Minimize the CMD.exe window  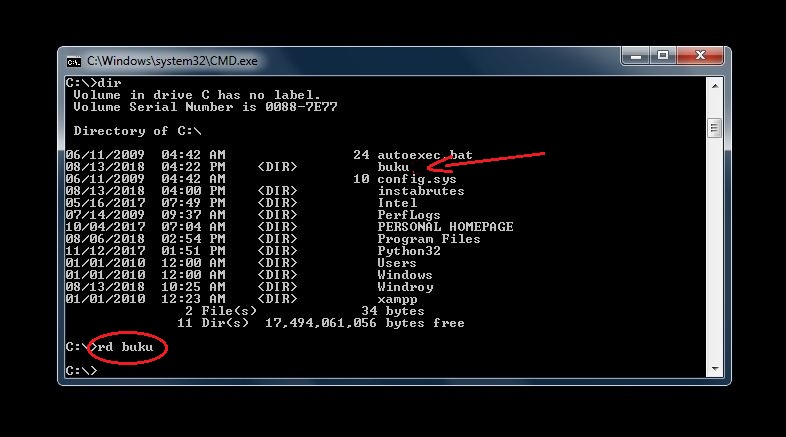point(636,56)
